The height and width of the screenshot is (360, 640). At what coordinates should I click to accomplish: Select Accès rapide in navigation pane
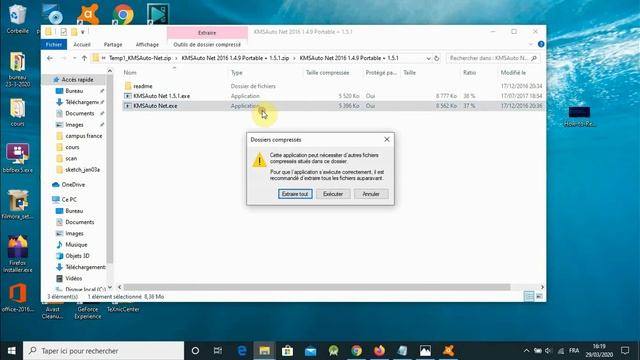77,80
